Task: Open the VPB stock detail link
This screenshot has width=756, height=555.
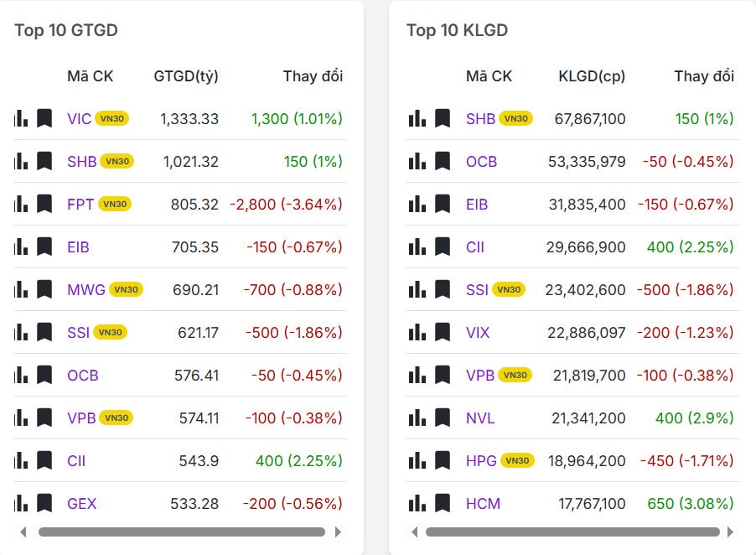Action: click(x=83, y=418)
